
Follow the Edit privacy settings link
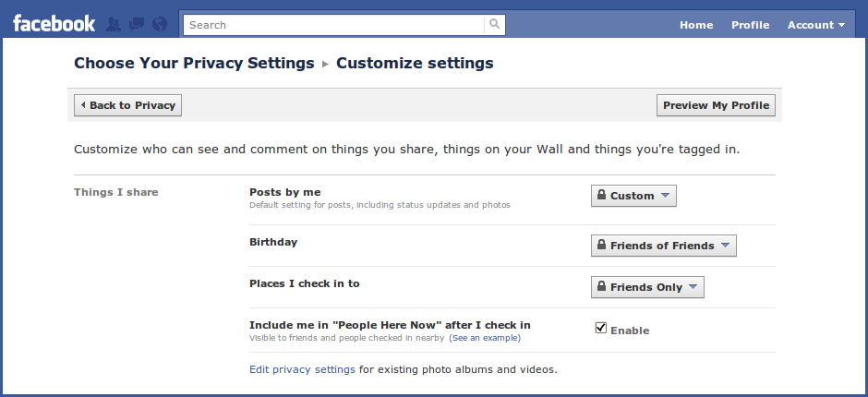(302, 369)
